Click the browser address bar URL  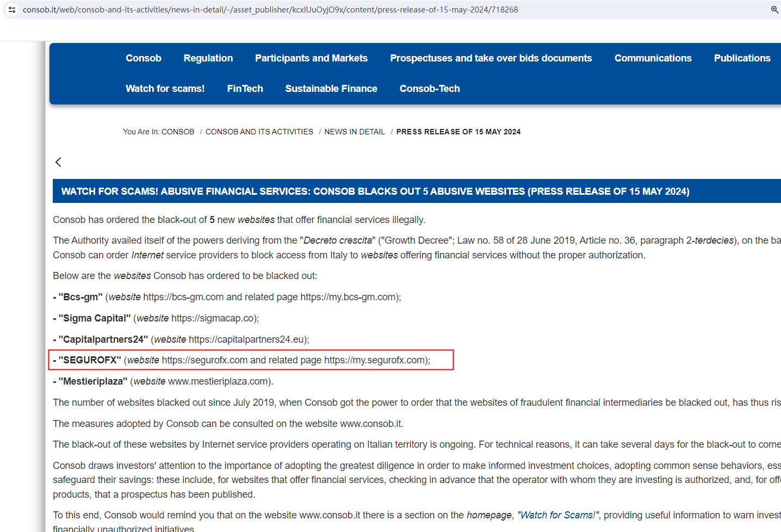coord(270,10)
